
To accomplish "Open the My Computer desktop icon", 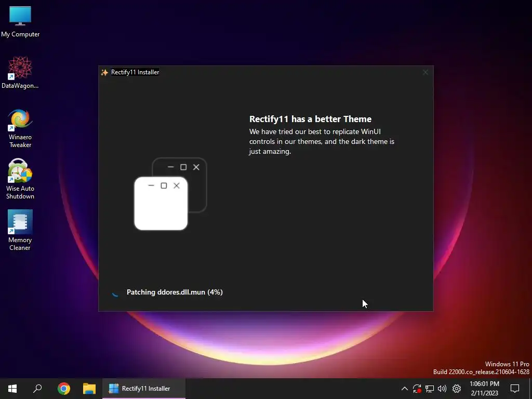I will point(20,22).
